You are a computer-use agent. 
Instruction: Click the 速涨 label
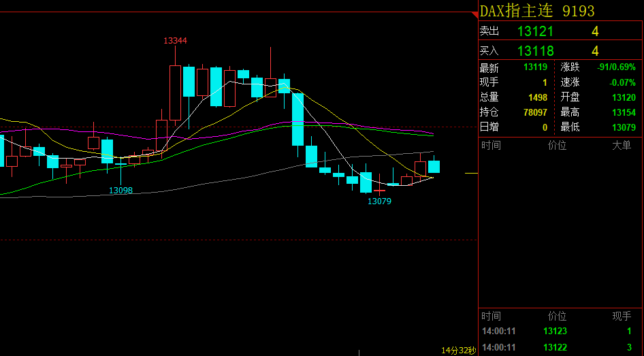point(570,82)
